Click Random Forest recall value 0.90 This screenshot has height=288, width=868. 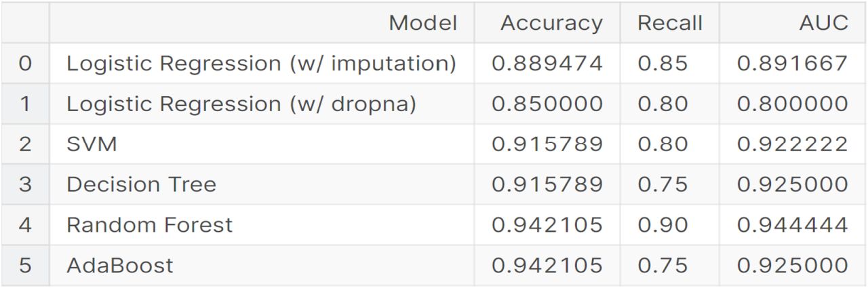click(663, 225)
